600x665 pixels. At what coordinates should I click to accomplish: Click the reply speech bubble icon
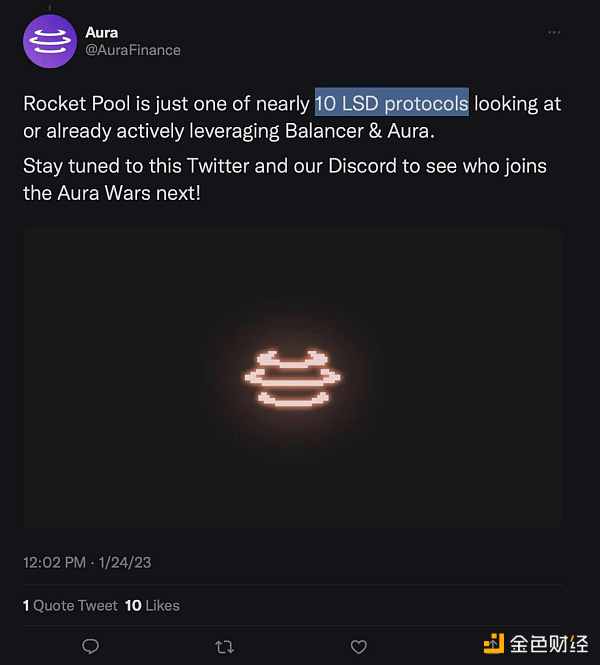click(x=90, y=646)
